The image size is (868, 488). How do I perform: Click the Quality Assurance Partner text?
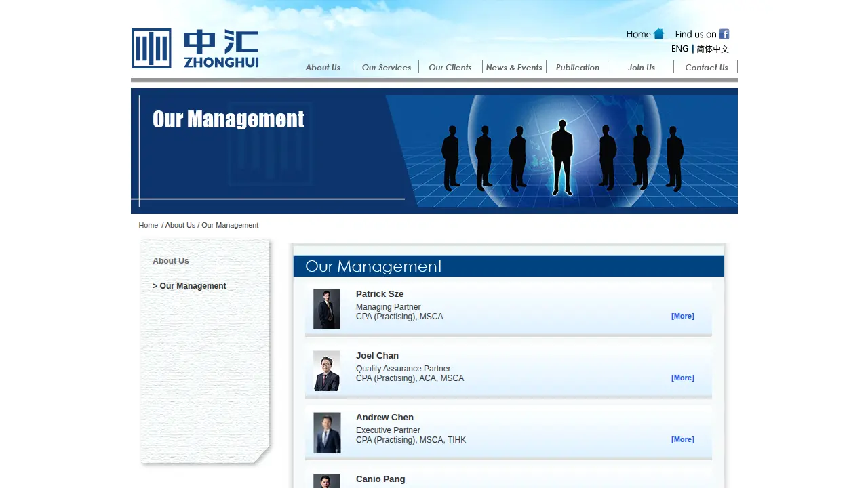403,369
